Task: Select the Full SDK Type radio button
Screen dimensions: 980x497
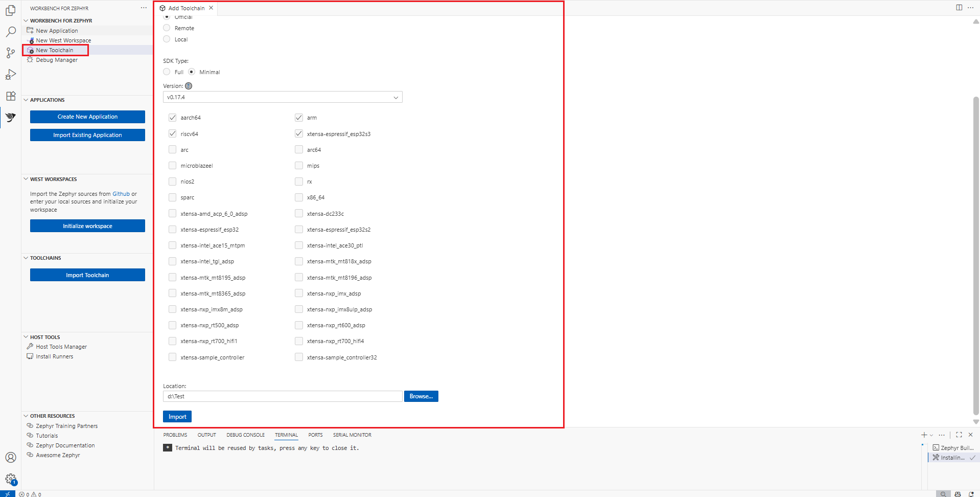Action: (167, 72)
